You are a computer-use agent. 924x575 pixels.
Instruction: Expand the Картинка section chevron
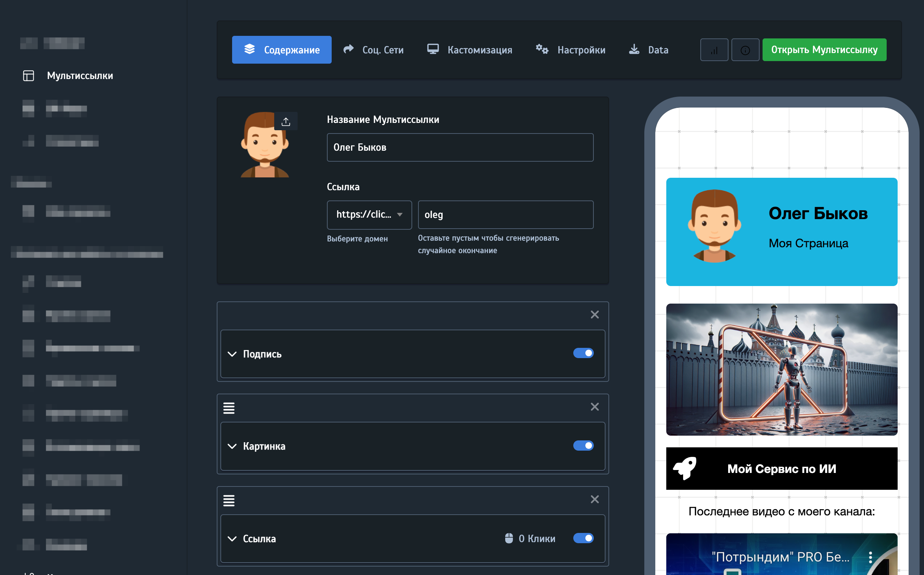232,446
